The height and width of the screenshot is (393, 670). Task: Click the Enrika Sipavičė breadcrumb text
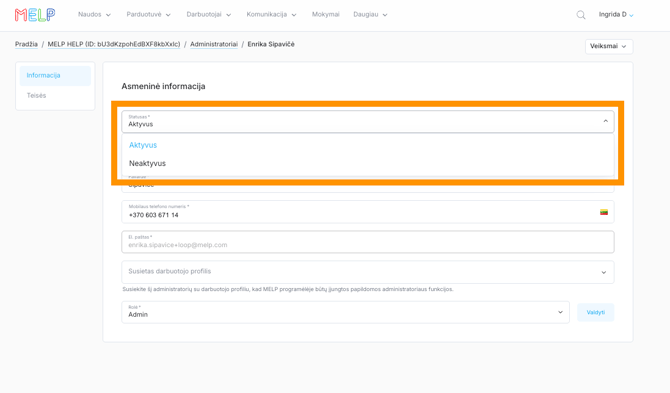[x=271, y=44]
